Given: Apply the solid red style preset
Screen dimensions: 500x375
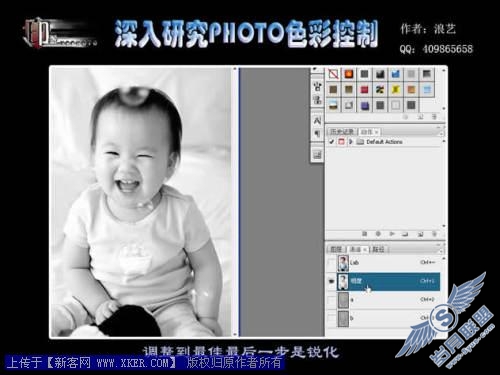Looking at the screenshot, I should point(364,90).
